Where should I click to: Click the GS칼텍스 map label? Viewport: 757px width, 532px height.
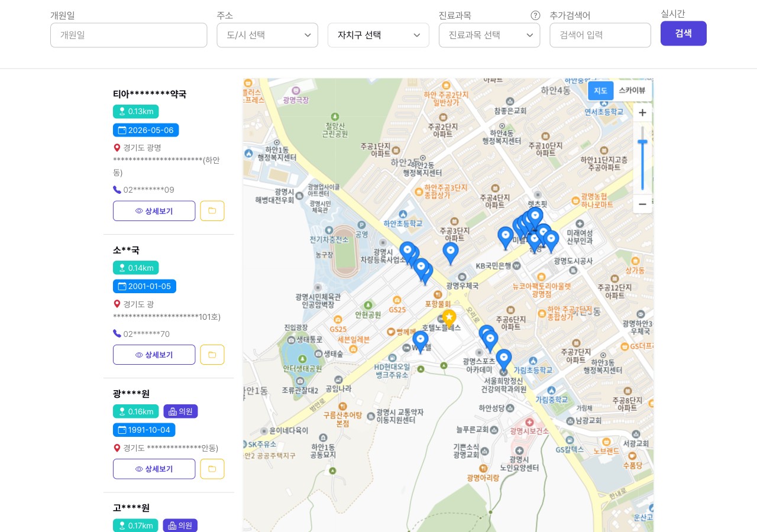pyautogui.click(x=570, y=450)
